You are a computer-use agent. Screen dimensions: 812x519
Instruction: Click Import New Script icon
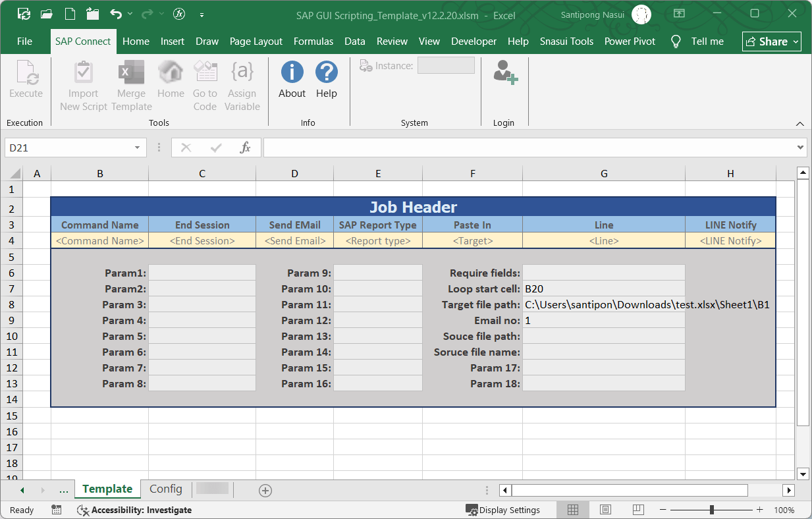pos(83,72)
